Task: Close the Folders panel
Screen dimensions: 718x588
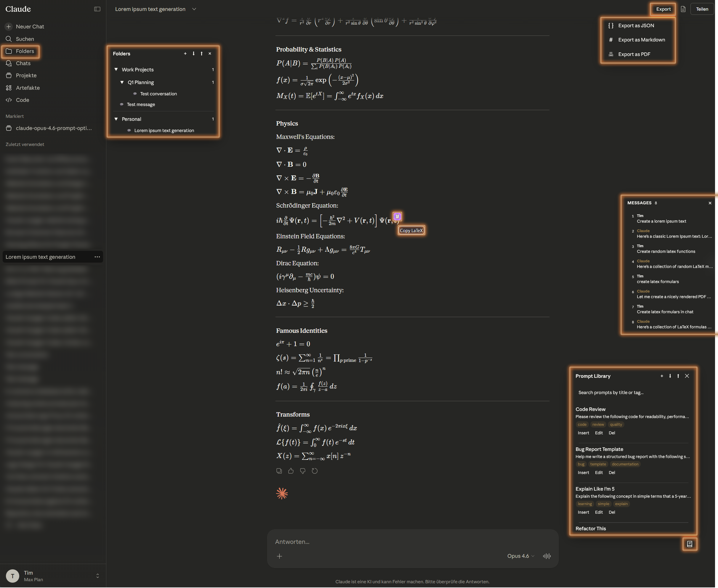Action: tap(210, 54)
